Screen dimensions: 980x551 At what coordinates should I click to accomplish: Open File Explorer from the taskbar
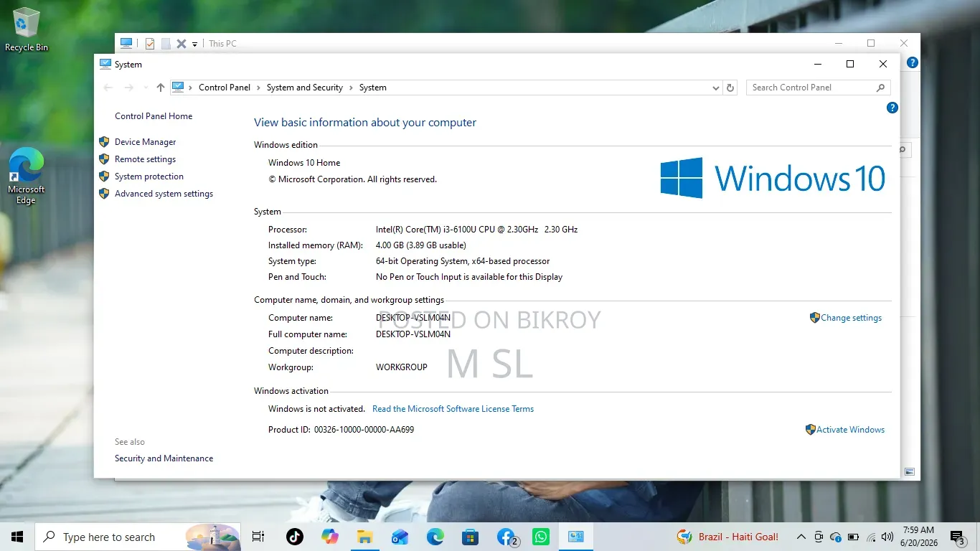364,537
